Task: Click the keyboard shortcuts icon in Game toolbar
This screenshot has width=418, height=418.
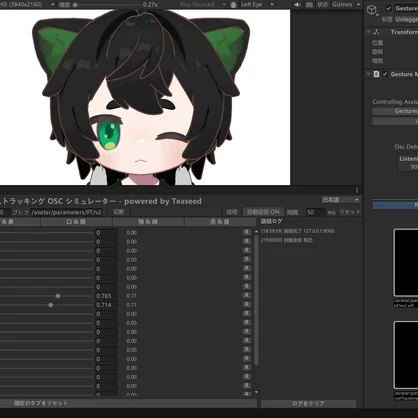Action: pos(310,5)
